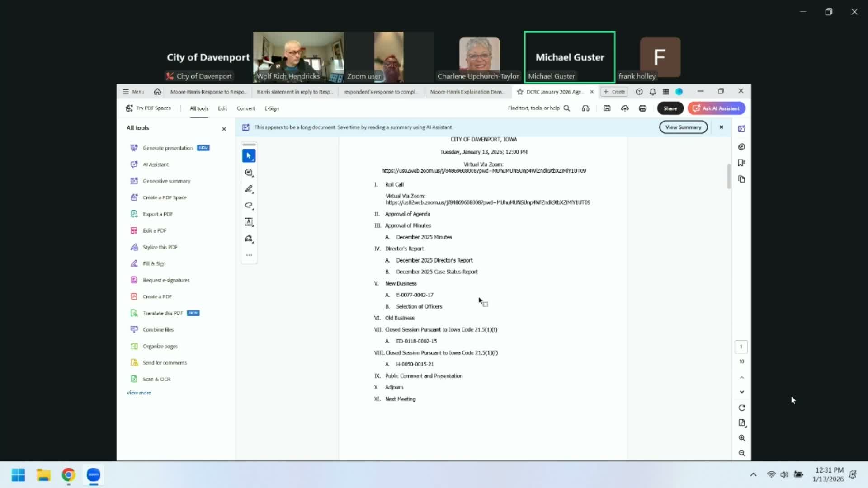This screenshot has height=488, width=868.
Task: Click the print icon in toolbar
Action: click(x=642, y=108)
